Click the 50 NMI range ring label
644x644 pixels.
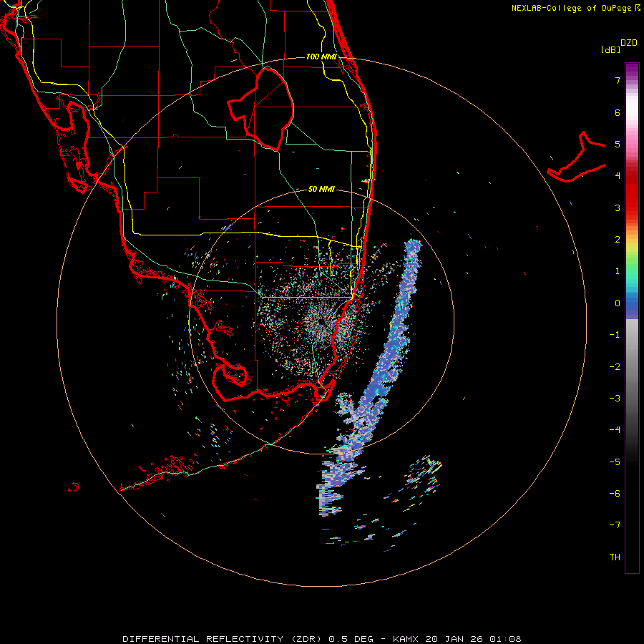pyautogui.click(x=321, y=189)
